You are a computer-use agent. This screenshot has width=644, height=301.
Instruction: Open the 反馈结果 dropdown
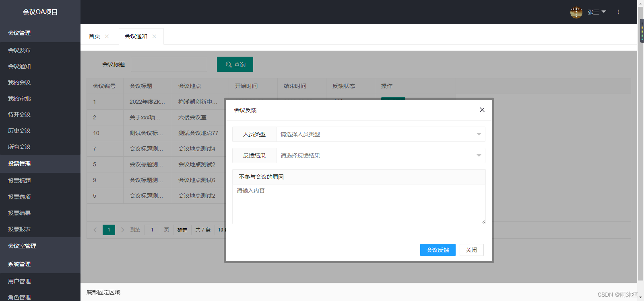tap(380, 156)
